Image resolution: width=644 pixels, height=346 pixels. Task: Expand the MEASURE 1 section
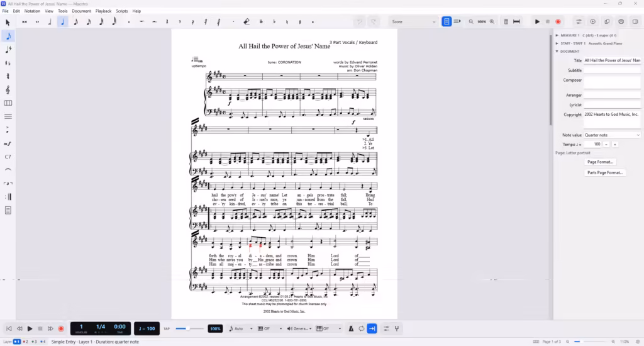point(557,35)
